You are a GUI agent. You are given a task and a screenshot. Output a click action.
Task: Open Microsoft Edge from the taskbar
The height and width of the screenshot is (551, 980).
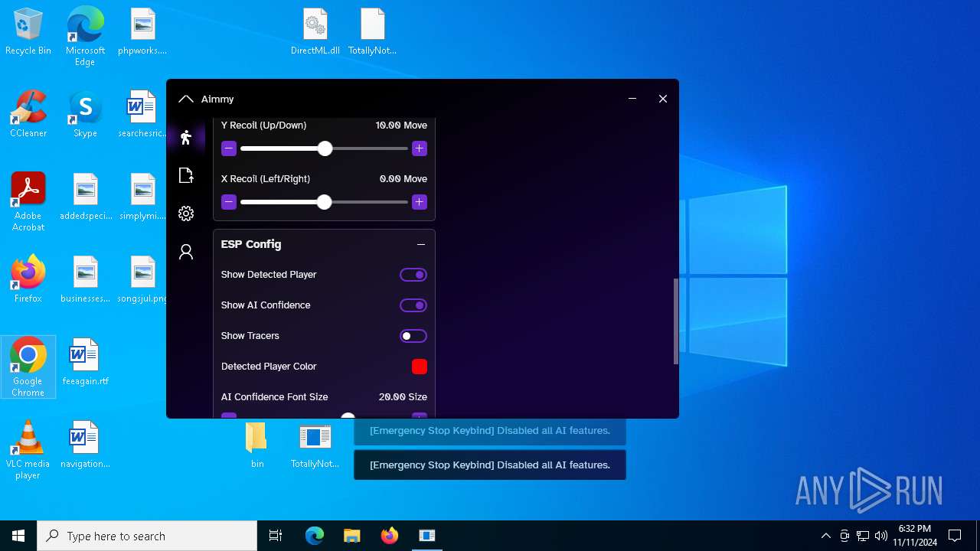tap(315, 536)
